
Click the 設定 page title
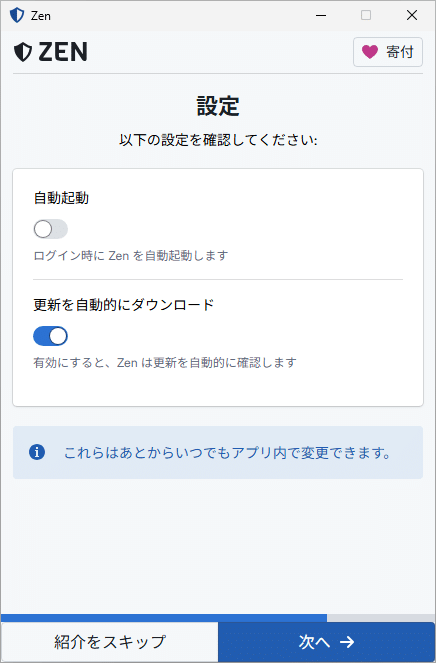pos(218,106)
